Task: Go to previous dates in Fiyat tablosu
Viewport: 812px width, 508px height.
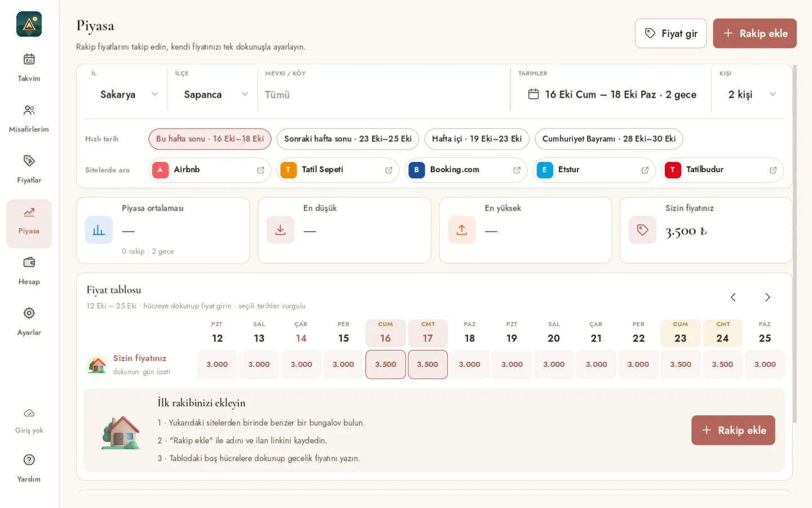Action: click(733, 297)
